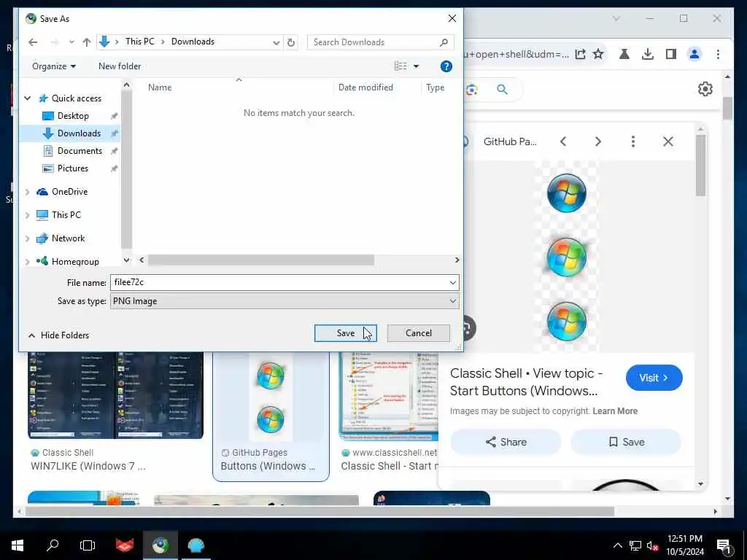Click the Google search magnifier icon
This screenshot has width=747, height=560.
tap(502, 90)
